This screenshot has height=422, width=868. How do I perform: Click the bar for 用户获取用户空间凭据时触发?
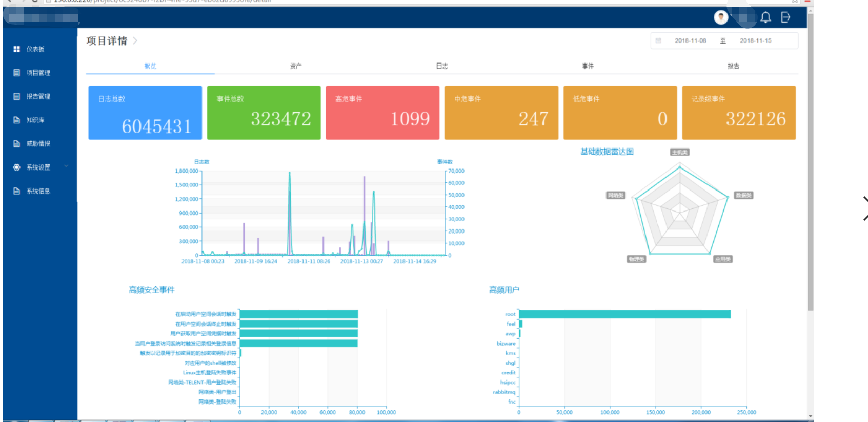click(299, 333)
